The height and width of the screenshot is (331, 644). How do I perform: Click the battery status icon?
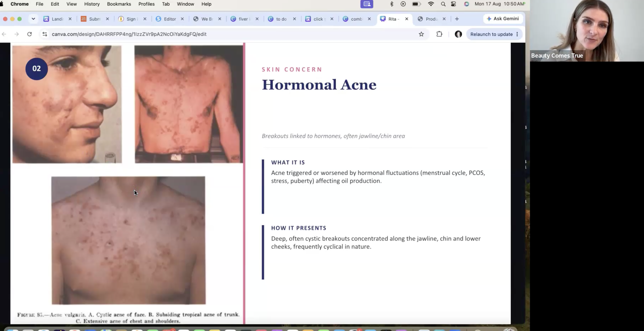(x=416, y=4)
